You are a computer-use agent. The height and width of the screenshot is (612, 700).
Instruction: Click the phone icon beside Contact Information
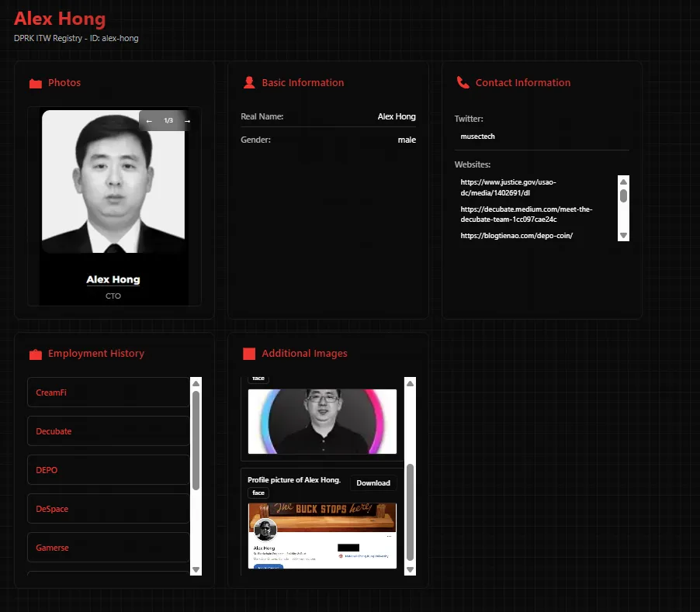463,83
